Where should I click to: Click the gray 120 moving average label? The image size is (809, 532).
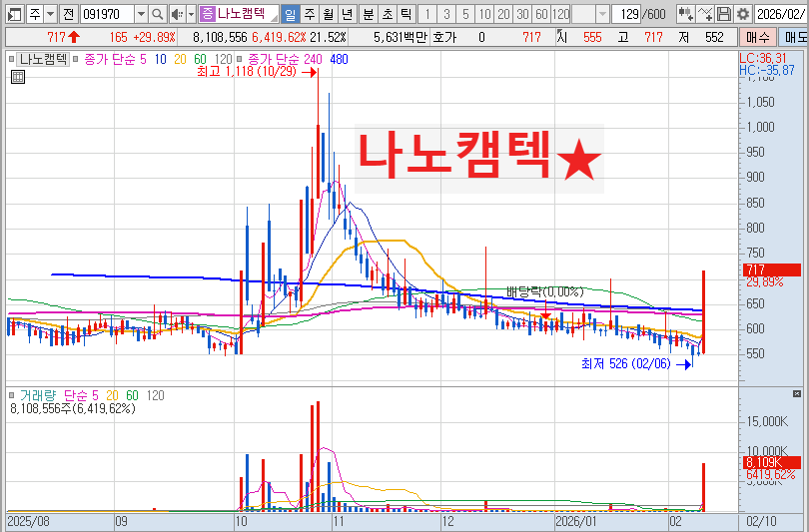223,59
